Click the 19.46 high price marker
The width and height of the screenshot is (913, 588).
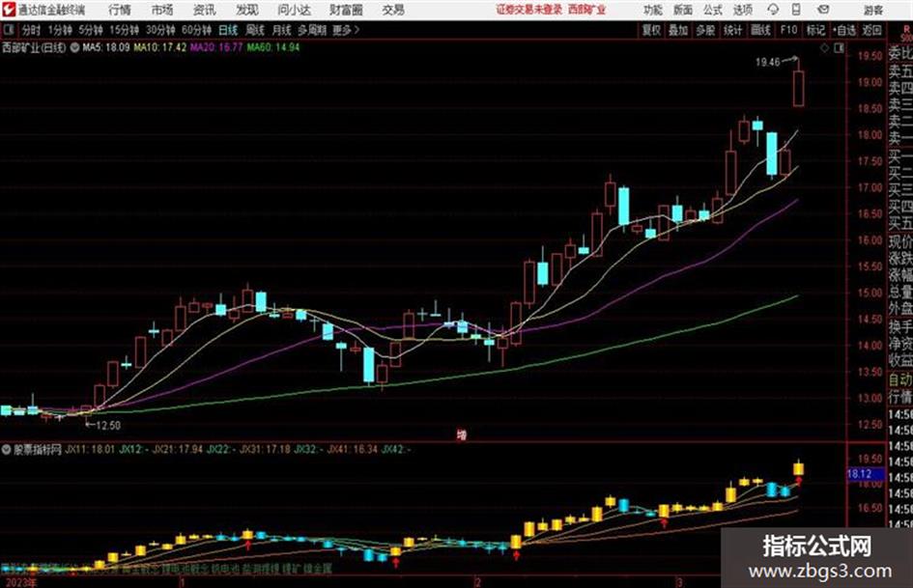(x=767, y=62)
